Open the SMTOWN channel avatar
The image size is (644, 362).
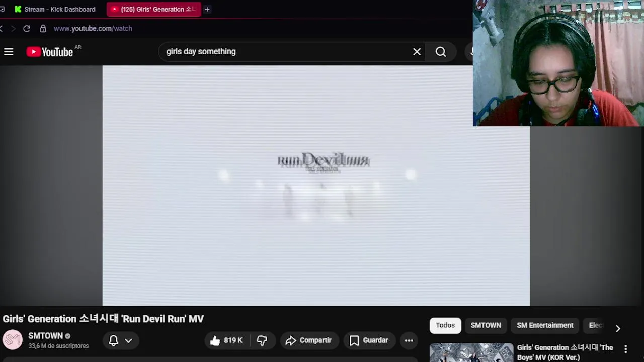(x=13, y=340)
